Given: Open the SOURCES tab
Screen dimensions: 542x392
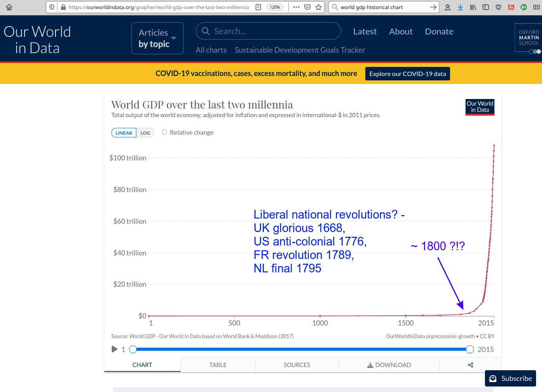Looking at the screenshot, I should (297, 365).
